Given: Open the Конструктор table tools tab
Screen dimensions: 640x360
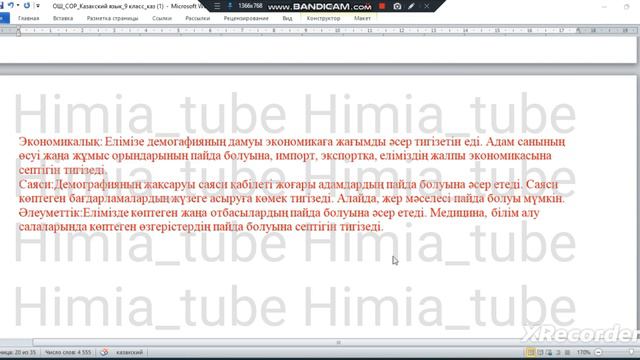Looking at the screenshot, I should coord(323,18).
